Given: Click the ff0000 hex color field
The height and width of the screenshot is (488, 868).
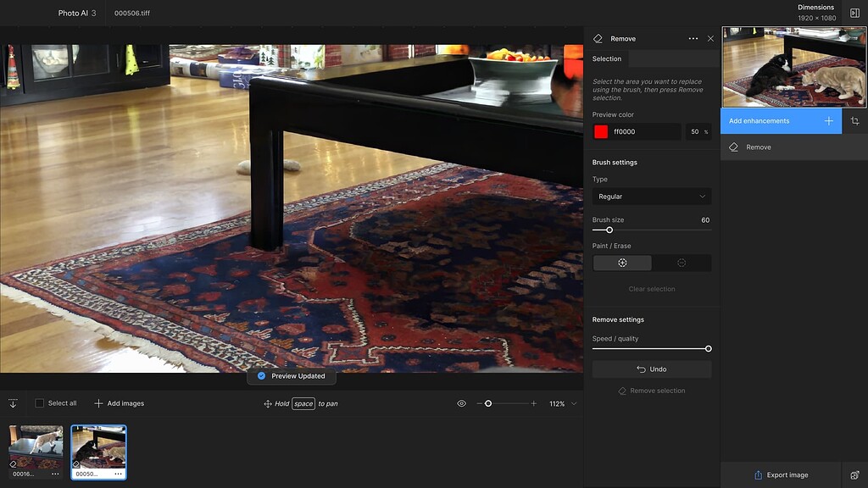Looking at the screenshot, I should click(646, 131).
